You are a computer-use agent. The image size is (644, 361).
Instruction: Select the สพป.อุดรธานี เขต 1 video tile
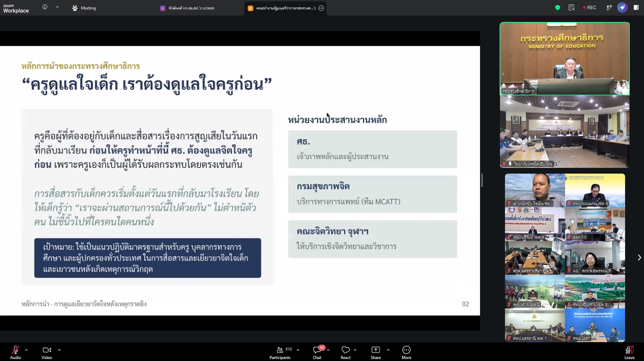535,325
